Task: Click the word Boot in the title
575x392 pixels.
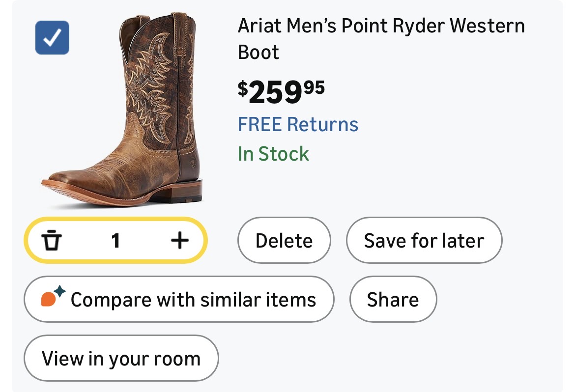Action: [259, 52]
